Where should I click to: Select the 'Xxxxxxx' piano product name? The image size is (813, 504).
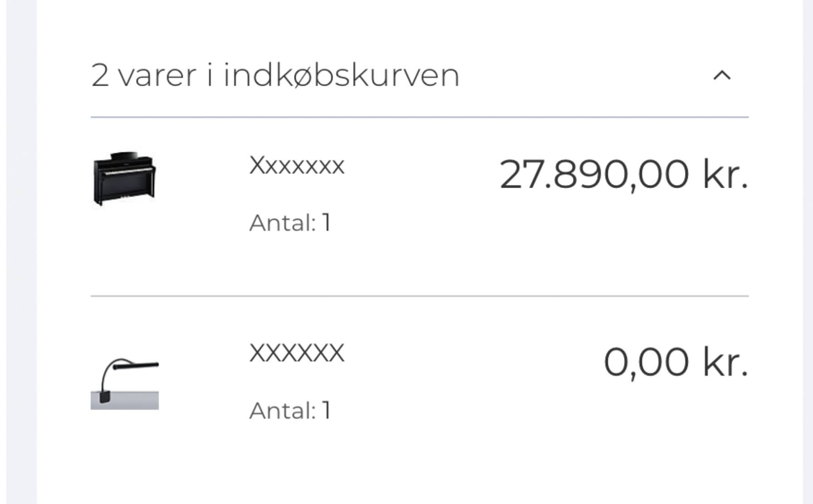pyautogui.click(x=297, y=165)
